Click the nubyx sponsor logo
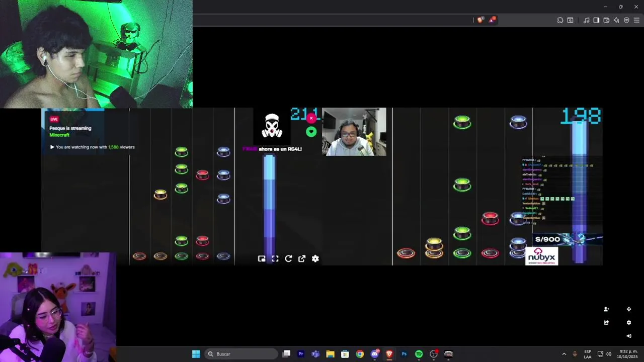This screenshot has width=644, height=362. (542, 255)
